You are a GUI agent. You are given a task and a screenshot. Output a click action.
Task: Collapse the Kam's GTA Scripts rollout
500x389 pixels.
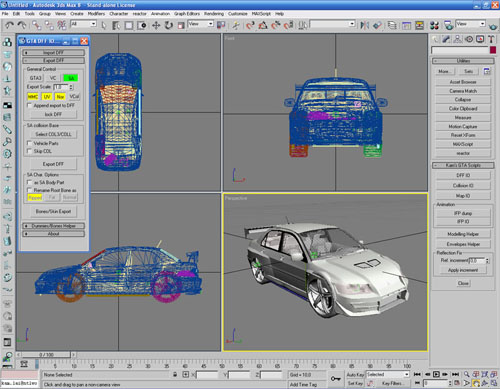click(463, 165)
